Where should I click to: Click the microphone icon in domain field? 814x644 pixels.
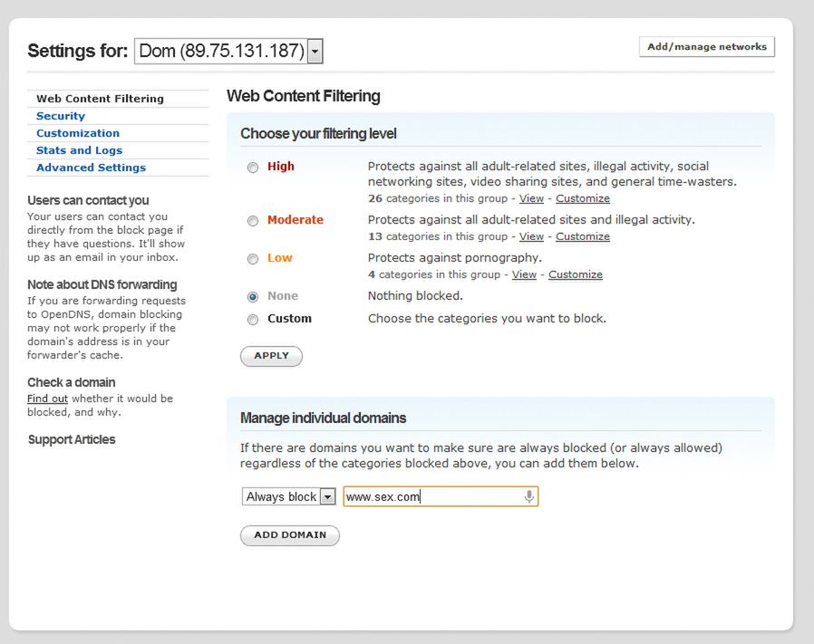pyautogui.click(x=529, y=496)
